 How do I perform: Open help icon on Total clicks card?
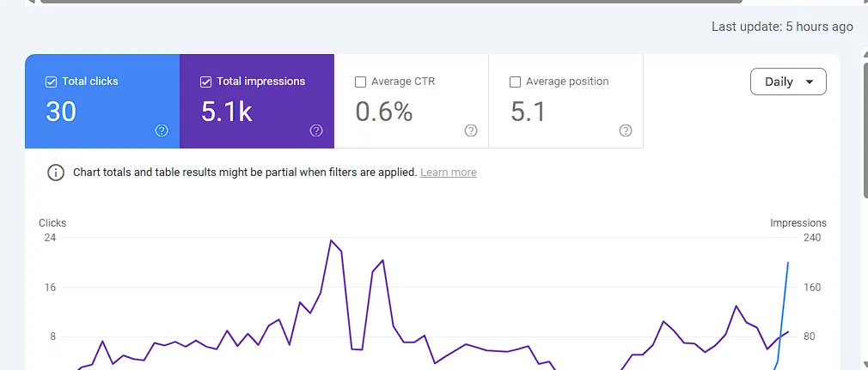click(162, 130)
